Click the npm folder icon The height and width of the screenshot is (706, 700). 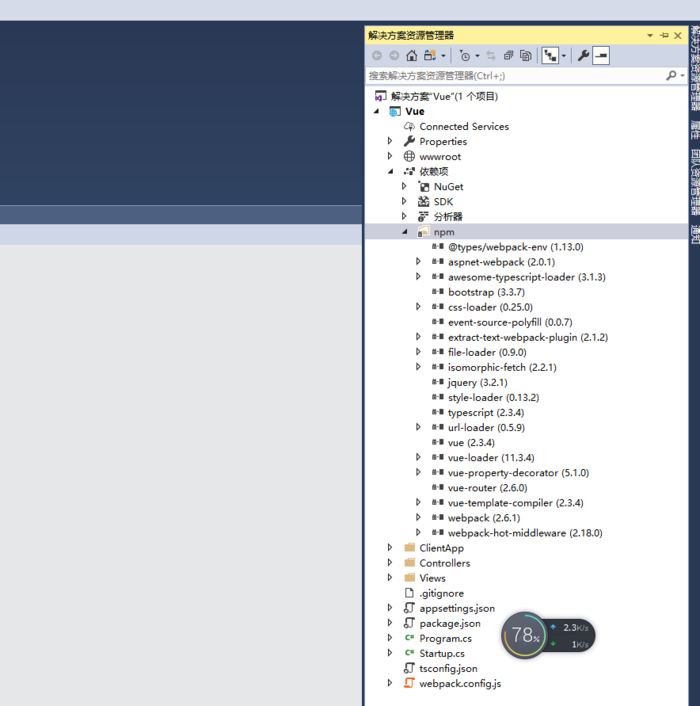pyautogui.click(x=423, y=232)
